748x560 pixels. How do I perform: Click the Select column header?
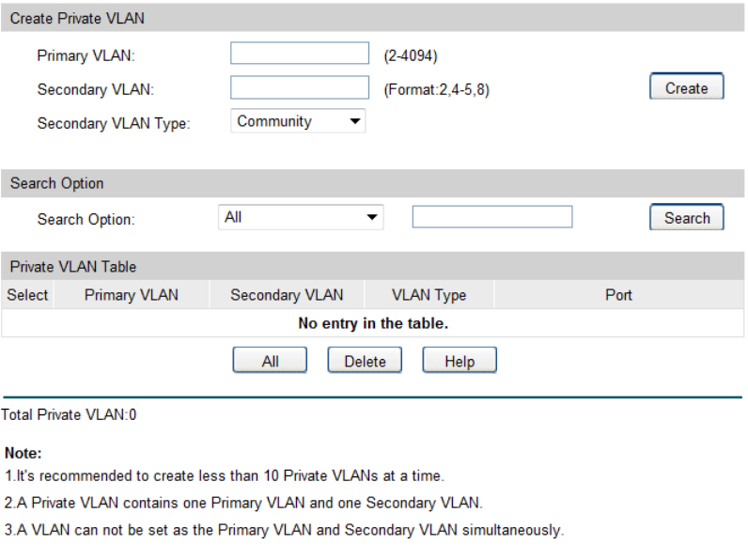(27, 295)
